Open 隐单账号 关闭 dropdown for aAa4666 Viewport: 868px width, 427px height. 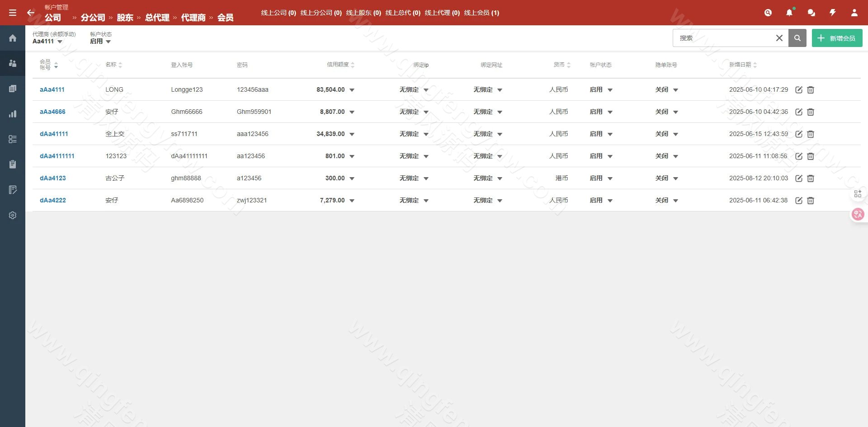[x=675, y=112]
